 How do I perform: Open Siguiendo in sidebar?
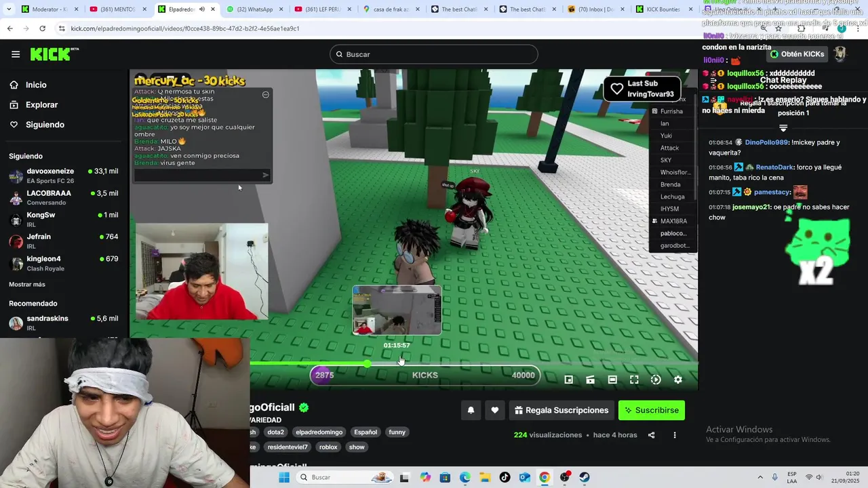45,125
